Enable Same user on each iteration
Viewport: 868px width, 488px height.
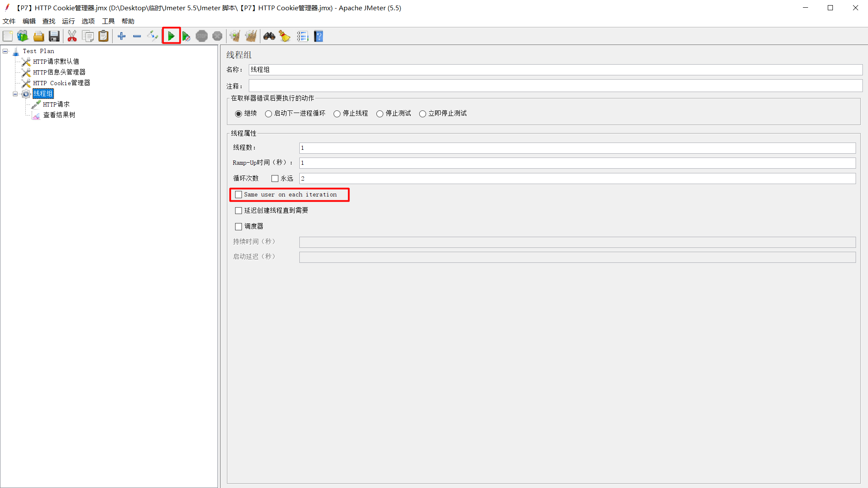pyautogui.click(x=239, y=195)
